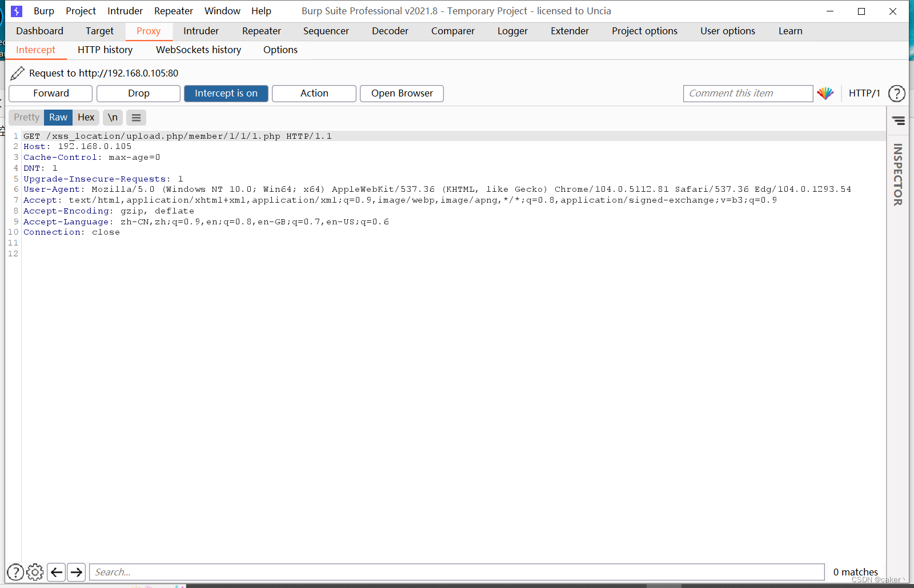Open the Burp menu
The width and height of the screenshot is (914, 588).
tap(44, 11)
